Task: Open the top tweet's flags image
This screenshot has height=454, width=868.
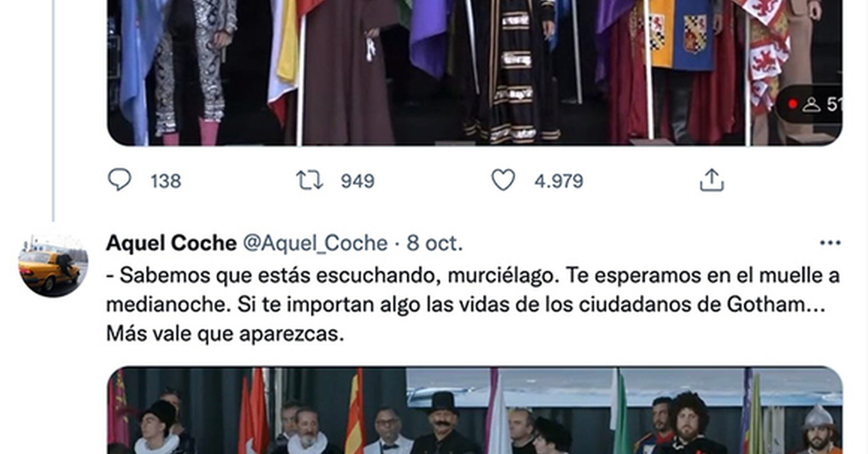Action: (475, 73)
